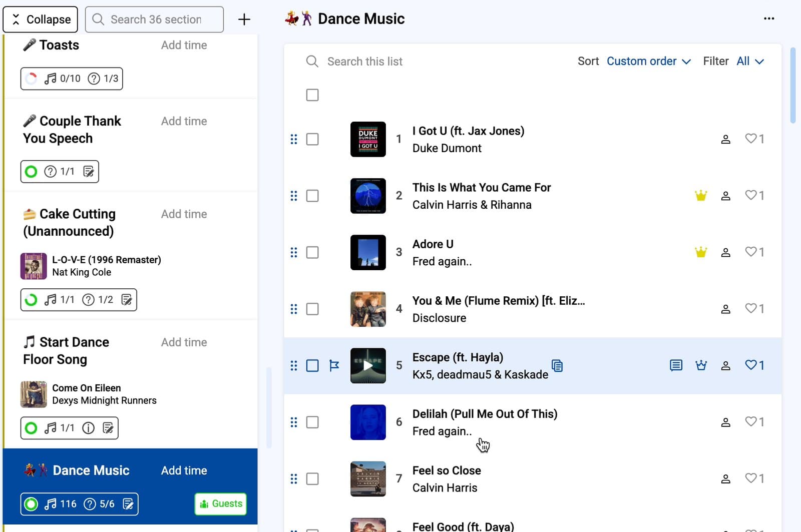Viewport: 801px width, 532px height.
Task: Click Cake Cutting questions 1/2 indicator
Action: coord(98,300)
